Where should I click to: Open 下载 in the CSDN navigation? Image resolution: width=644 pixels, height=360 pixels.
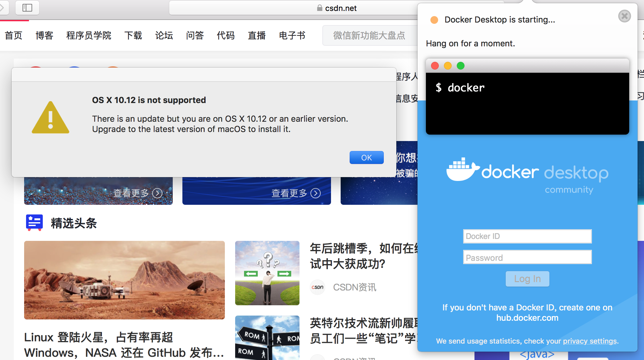click(x=133, y=35)
